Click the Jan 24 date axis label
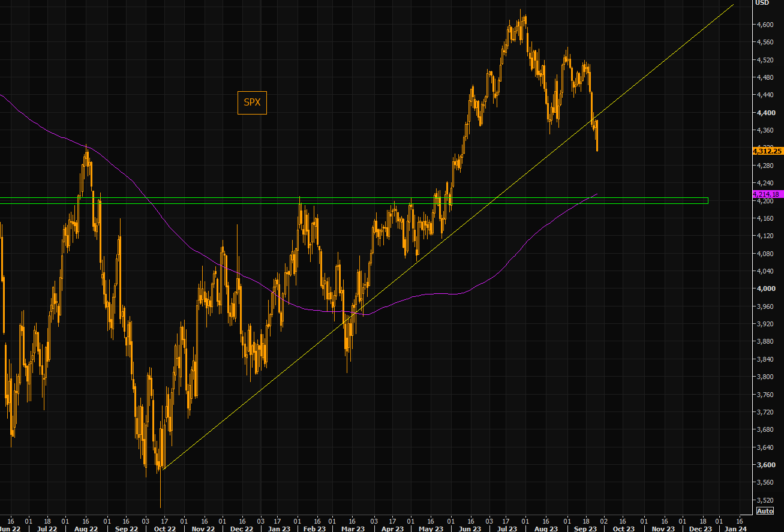Image resolution: width=784 pixels, height=532 pixels. point(736,529)
